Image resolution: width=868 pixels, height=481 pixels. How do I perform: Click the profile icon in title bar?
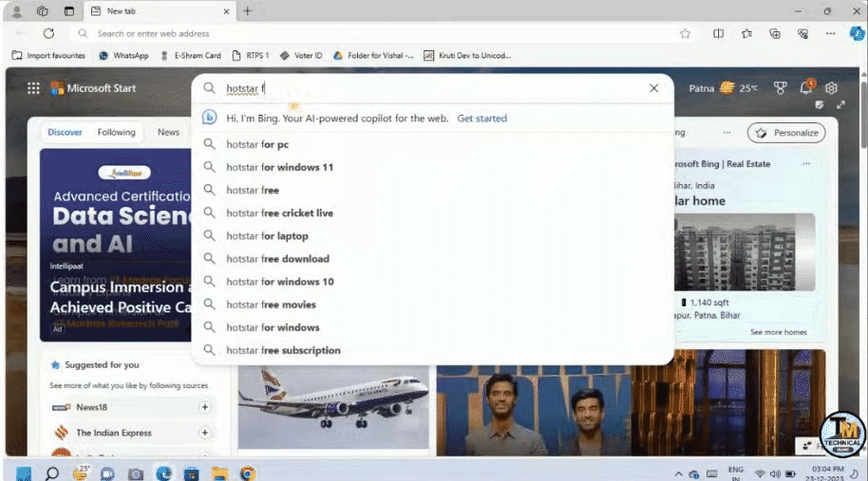16,11
